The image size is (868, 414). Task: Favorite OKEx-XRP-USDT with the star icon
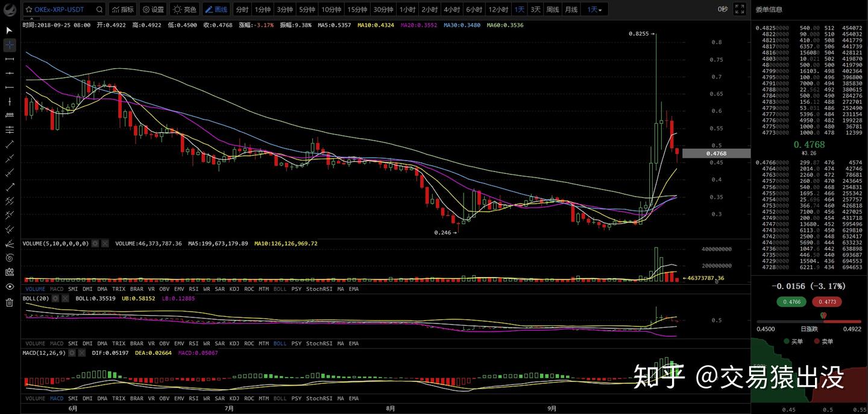29,10
